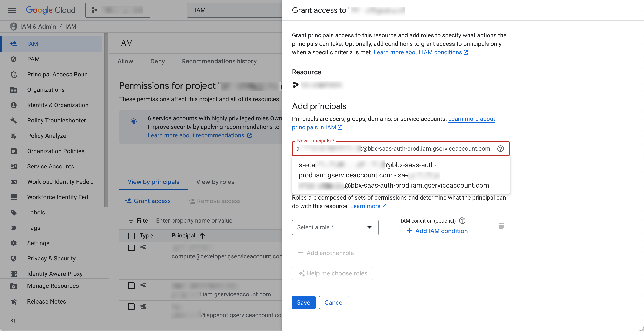Click the left sidebar scrollbar
Screen dimensions: 644x331
[106, 120]
